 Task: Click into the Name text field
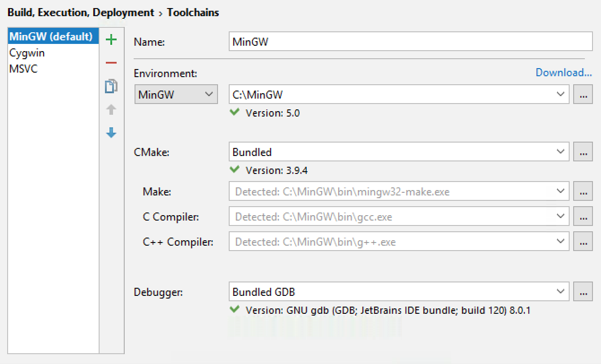click(x=410, y=42)
